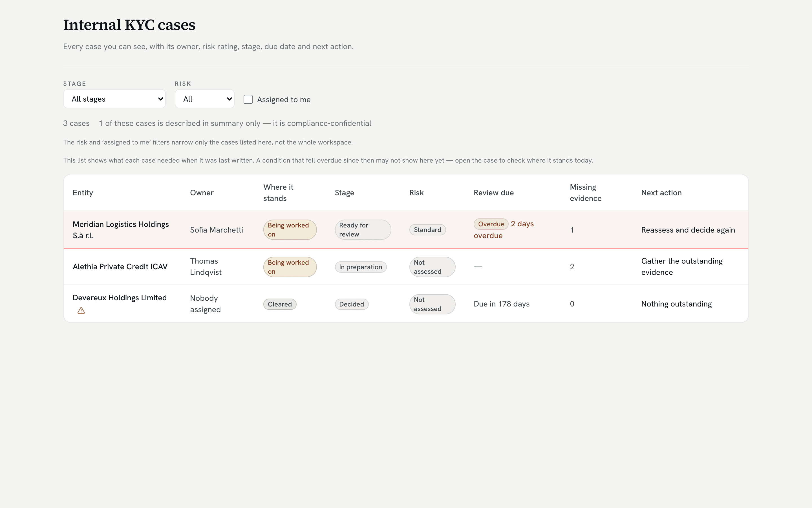Click the Entity column header
Viewport: 812px width, 508px height.
[x=83, y=192]
